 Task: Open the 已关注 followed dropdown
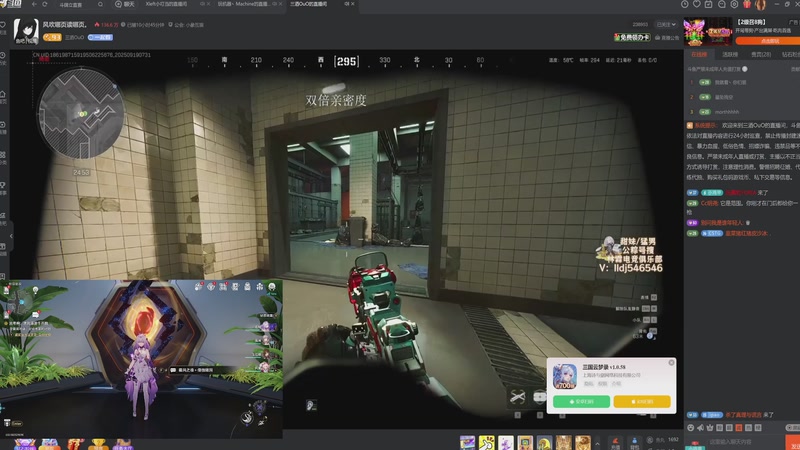point(666,24)
